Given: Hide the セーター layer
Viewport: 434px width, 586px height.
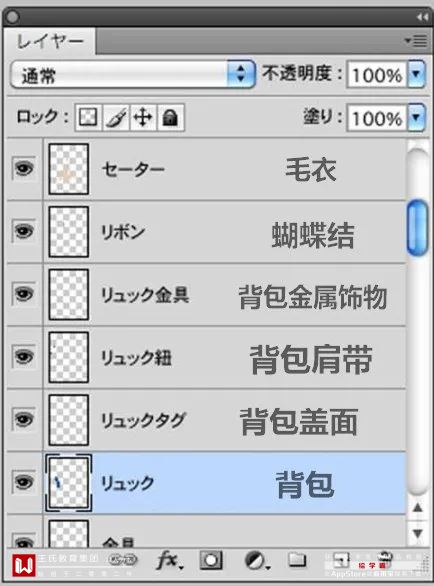Looking at the screenshot, I should point(24,169).
